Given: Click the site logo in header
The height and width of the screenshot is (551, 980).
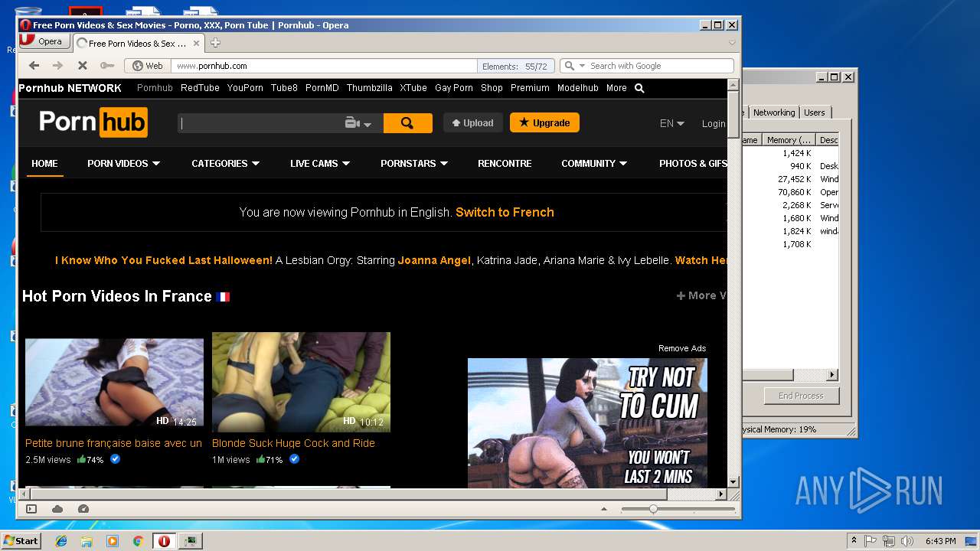Looking at the screenshot, I should pyautogui.click(x=93, y=122).
